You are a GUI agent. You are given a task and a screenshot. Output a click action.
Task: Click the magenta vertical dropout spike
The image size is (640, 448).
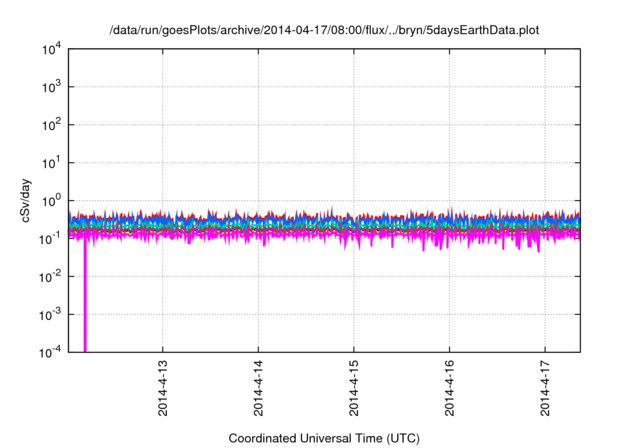[x=85, y=296]
